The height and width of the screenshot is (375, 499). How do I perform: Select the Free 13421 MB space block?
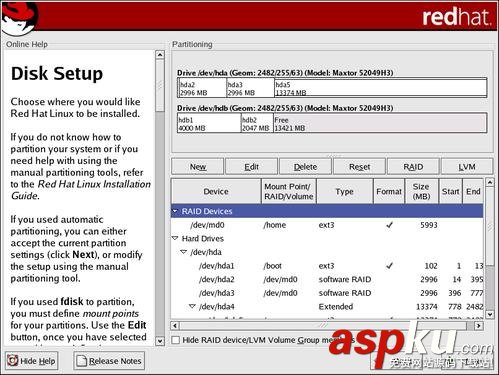tap(379, 123)
